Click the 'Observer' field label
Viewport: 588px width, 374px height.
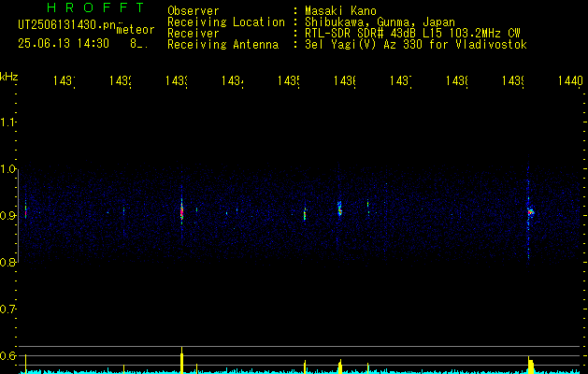coord(194,11)
